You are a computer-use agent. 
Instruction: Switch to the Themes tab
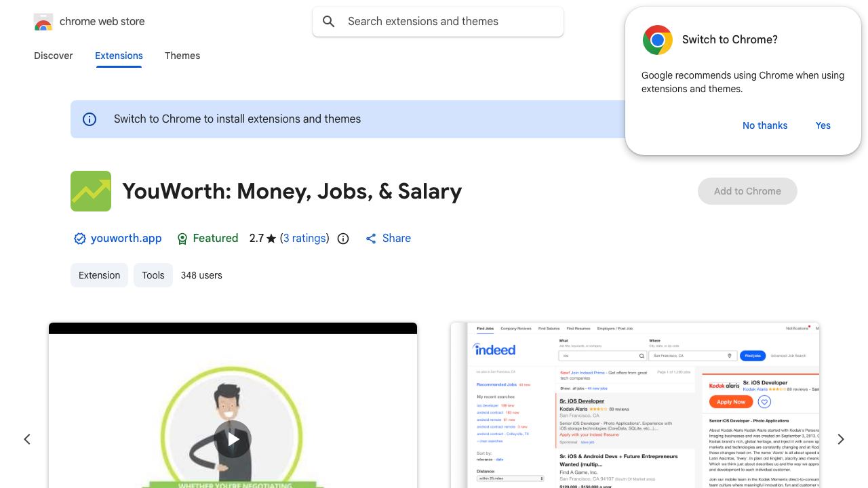click(x=182, y=56)
